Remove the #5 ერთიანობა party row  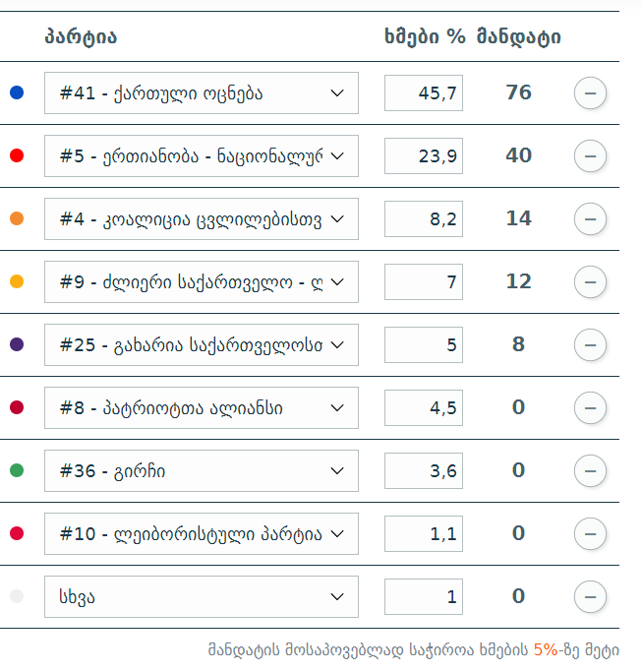(590, 156)
